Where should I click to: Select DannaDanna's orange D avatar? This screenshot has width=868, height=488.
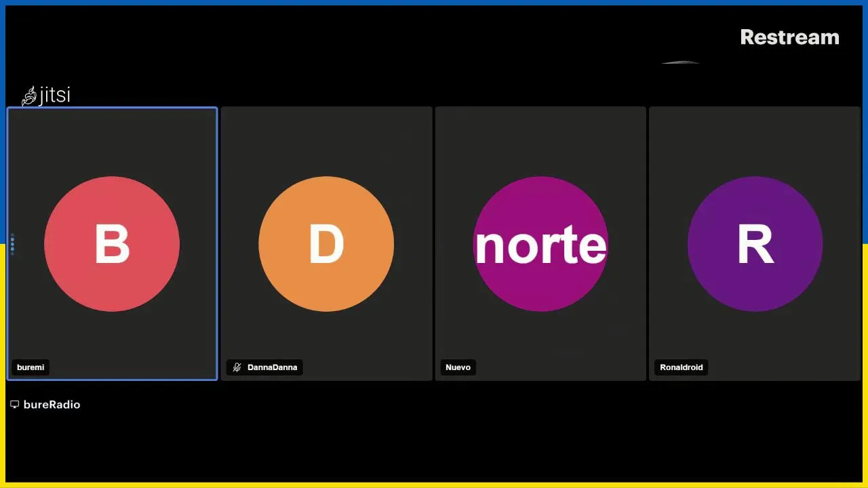(x=326, y=244)
